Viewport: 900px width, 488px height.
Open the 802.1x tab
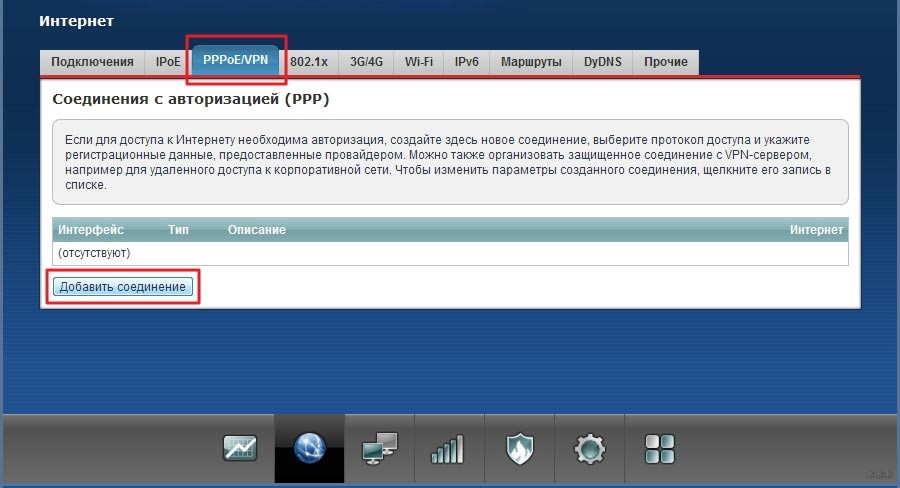coord(309,62)
